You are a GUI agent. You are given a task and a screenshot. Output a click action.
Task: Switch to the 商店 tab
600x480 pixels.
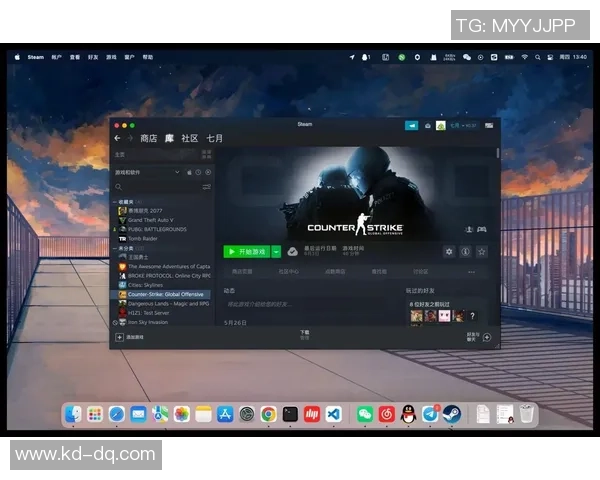click(148, 138)
